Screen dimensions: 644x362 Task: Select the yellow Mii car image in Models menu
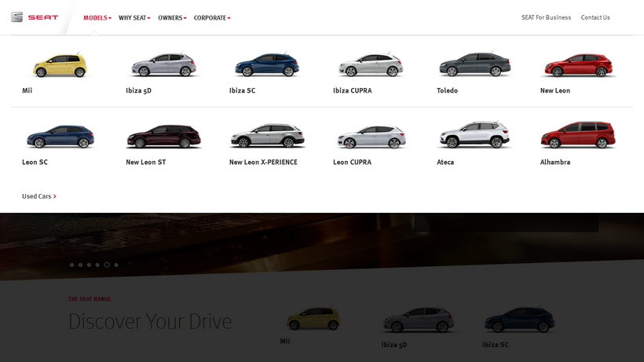[x=60, y=65]
